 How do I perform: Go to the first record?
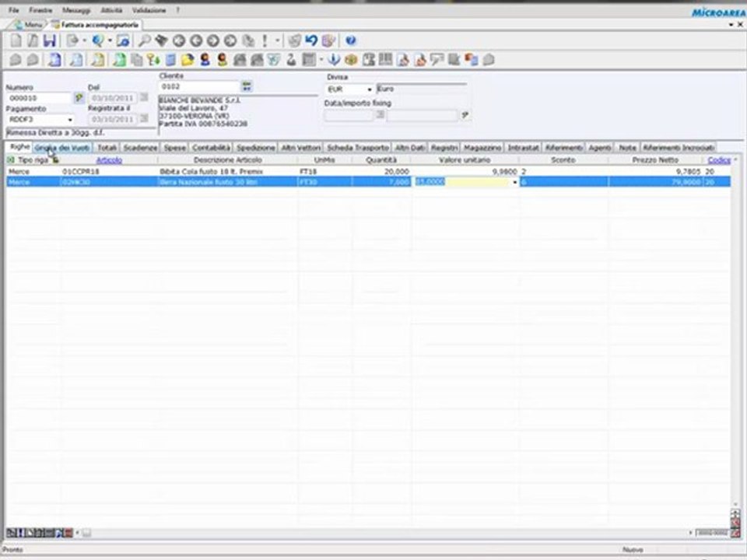coord(179,41)
